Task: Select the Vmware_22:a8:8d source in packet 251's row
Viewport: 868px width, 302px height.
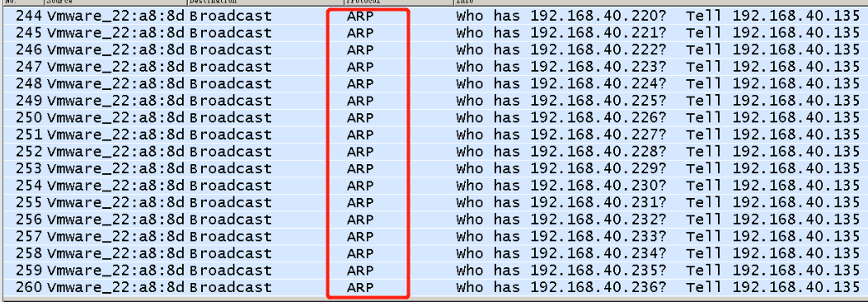Action: pyautogui.click(x=115, y=134)
